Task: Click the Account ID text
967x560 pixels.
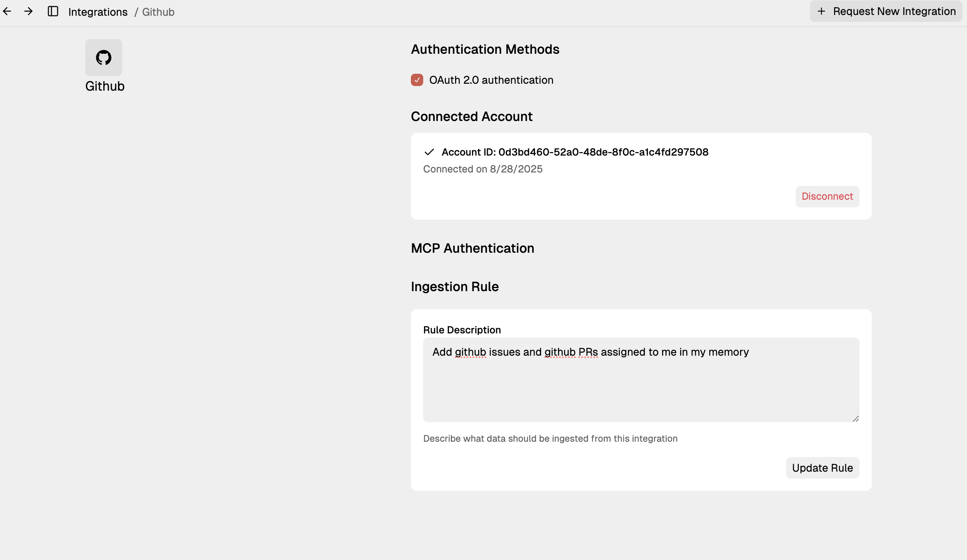Action: (x=575, y=152)
